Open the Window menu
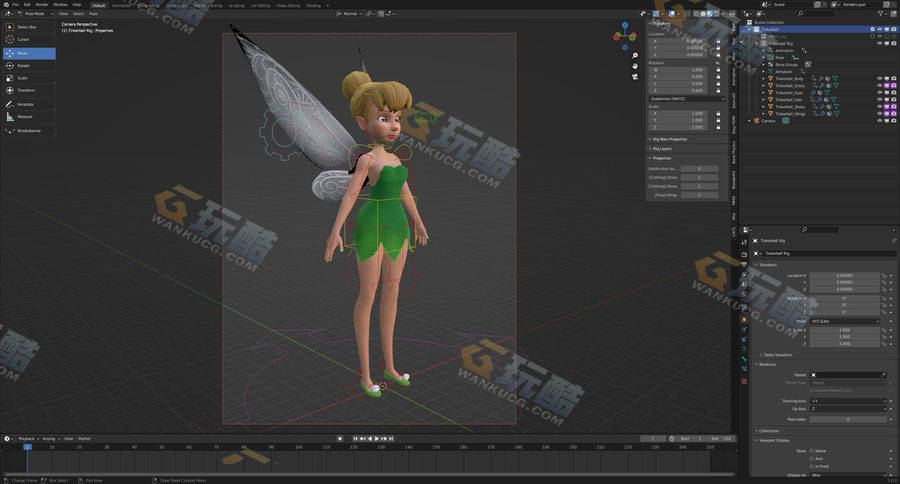Viewport: 900px width, 484px height. click(x=60, y=5)
